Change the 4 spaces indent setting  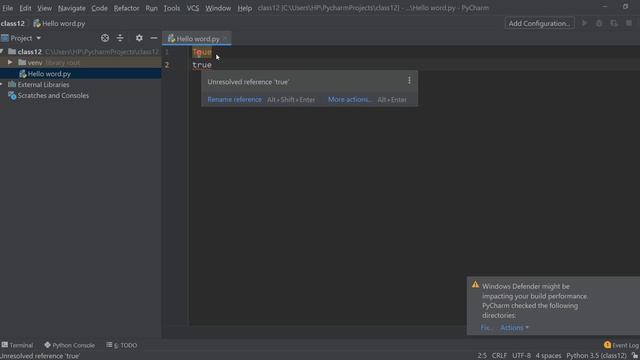coord(548,356)
